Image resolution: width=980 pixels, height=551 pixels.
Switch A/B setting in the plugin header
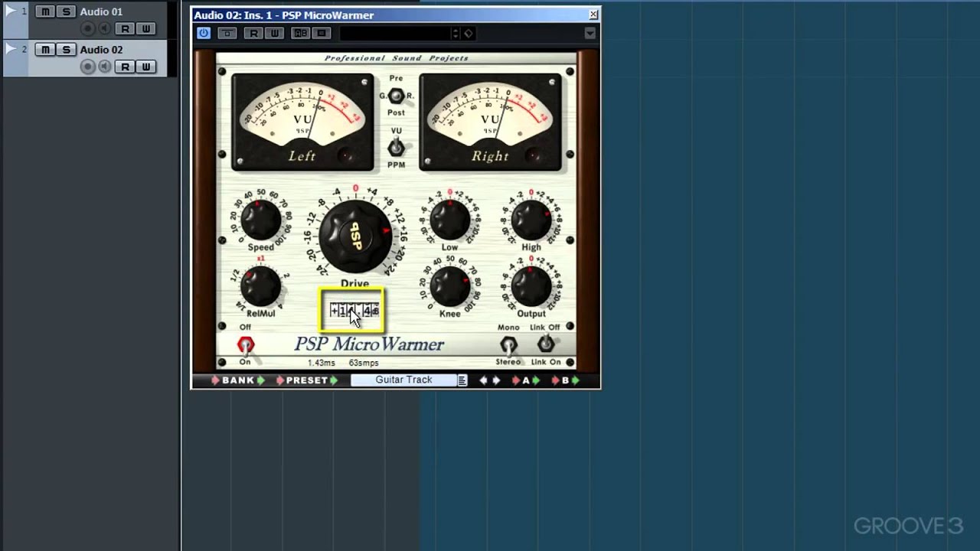tap(301, 33)
